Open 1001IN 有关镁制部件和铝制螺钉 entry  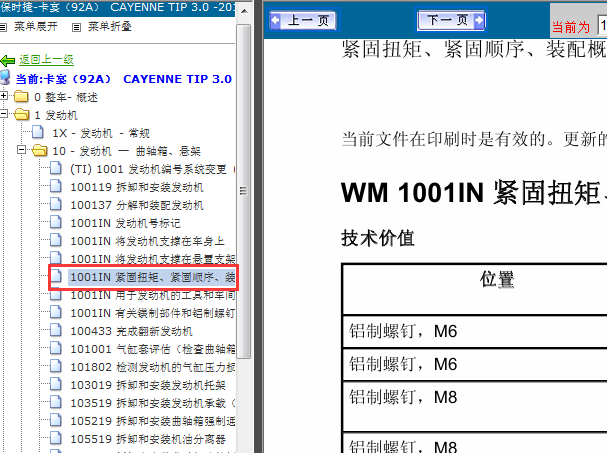click(x=153, y=313)
